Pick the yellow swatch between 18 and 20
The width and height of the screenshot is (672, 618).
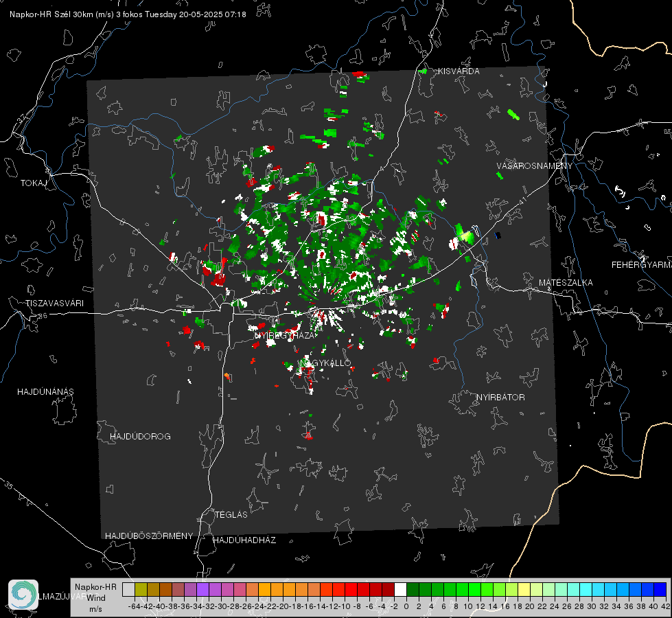point(524,589)
